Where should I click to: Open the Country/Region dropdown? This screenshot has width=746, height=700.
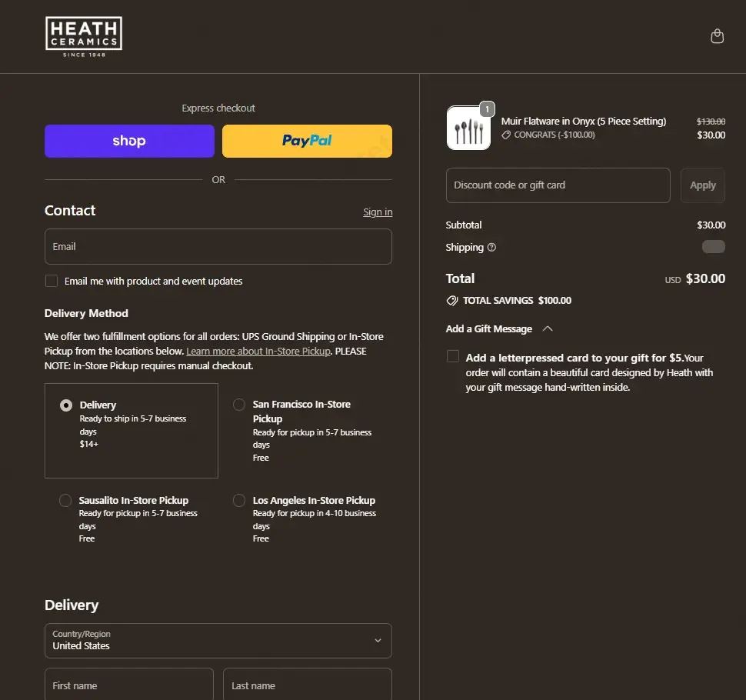tap(218, 641)
